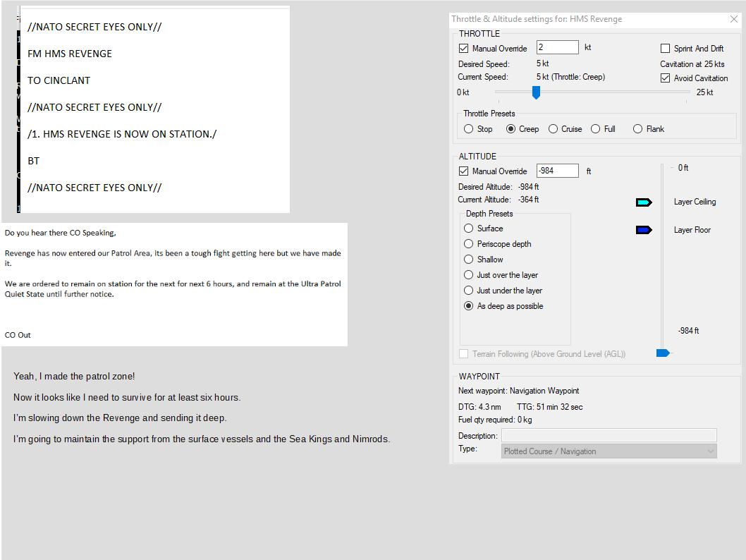This screenshot has height=560, width=746.
Task: Click the 'TTG: 51 min 32 sec' value
Action: (x=549, y=407)
